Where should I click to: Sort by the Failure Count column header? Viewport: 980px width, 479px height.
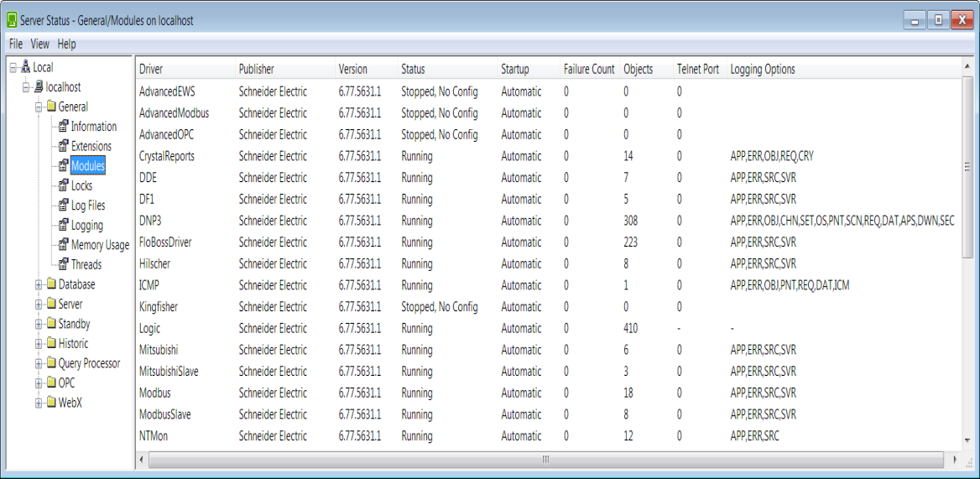tap(590, 70)
